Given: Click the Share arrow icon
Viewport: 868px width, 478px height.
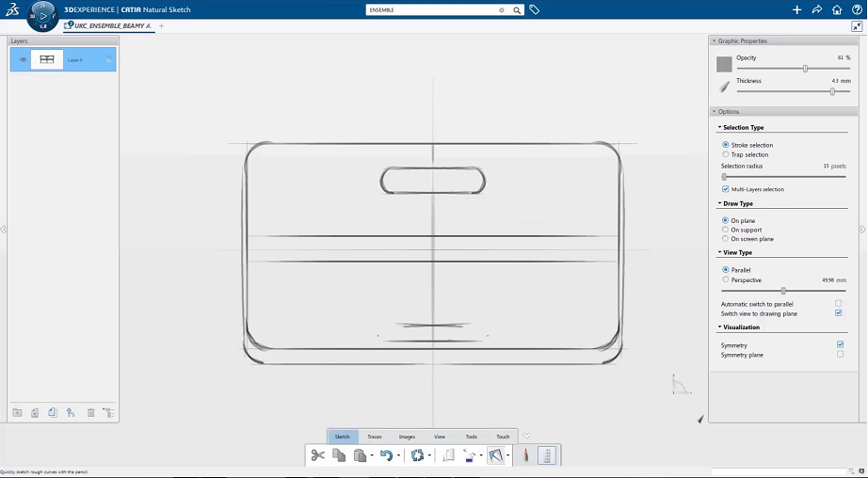Looking at the screenshot, I should pos(817,9).
